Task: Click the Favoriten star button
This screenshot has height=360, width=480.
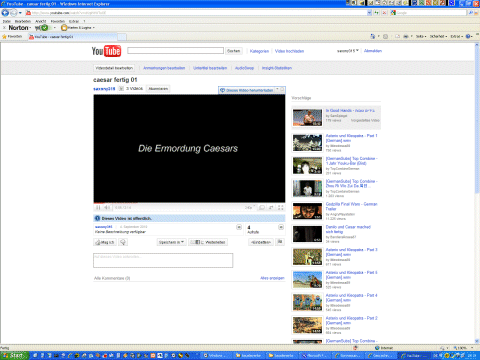Action: 12,37
